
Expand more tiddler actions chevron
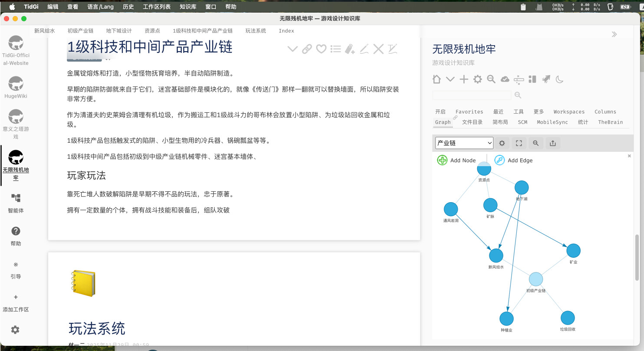(x=293, y=49)
